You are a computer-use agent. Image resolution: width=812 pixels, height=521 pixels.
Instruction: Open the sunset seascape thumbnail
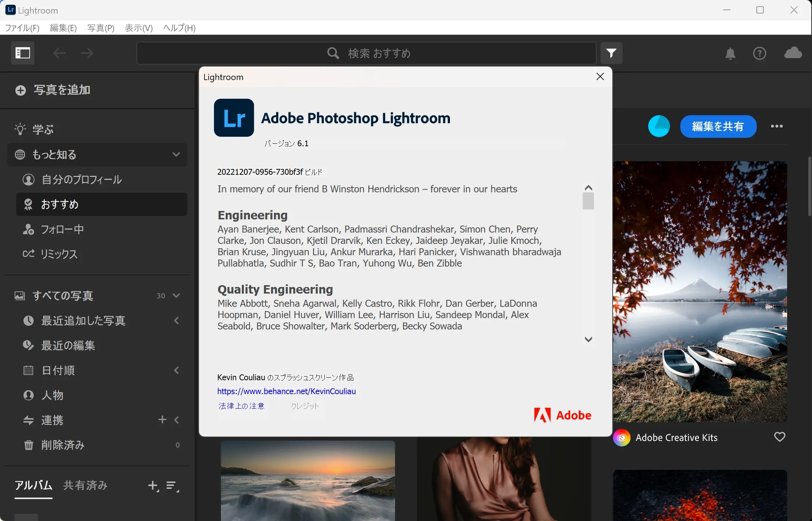point(308,480)
